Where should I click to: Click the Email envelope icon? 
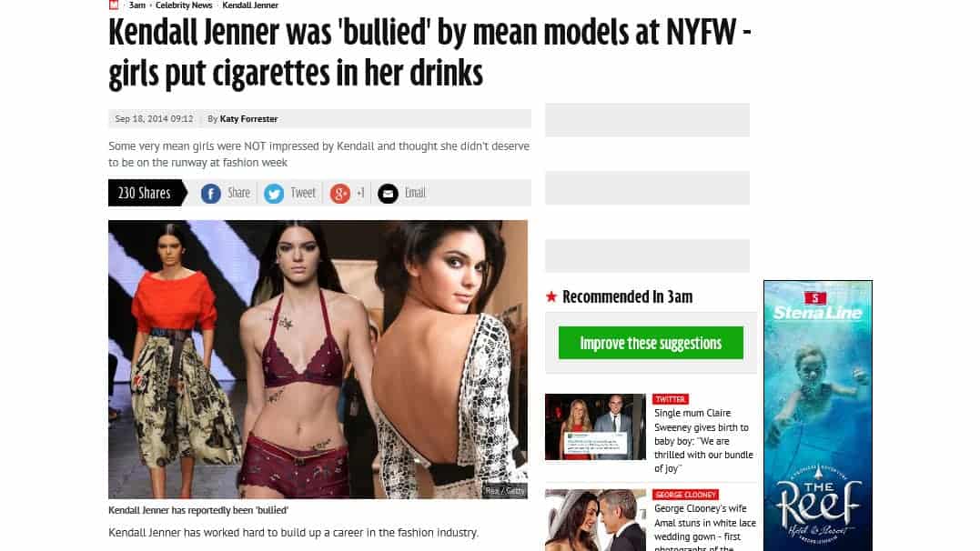pos(388,194)
